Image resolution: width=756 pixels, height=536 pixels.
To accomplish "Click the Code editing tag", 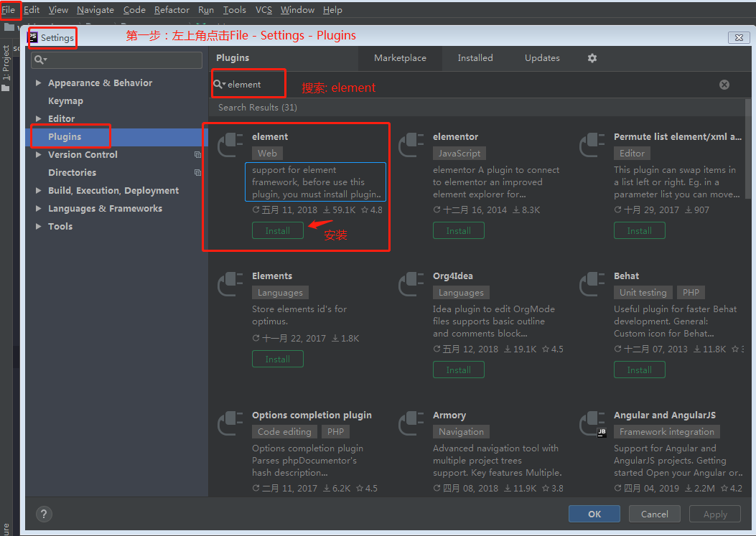I will [x=284, y=432].
